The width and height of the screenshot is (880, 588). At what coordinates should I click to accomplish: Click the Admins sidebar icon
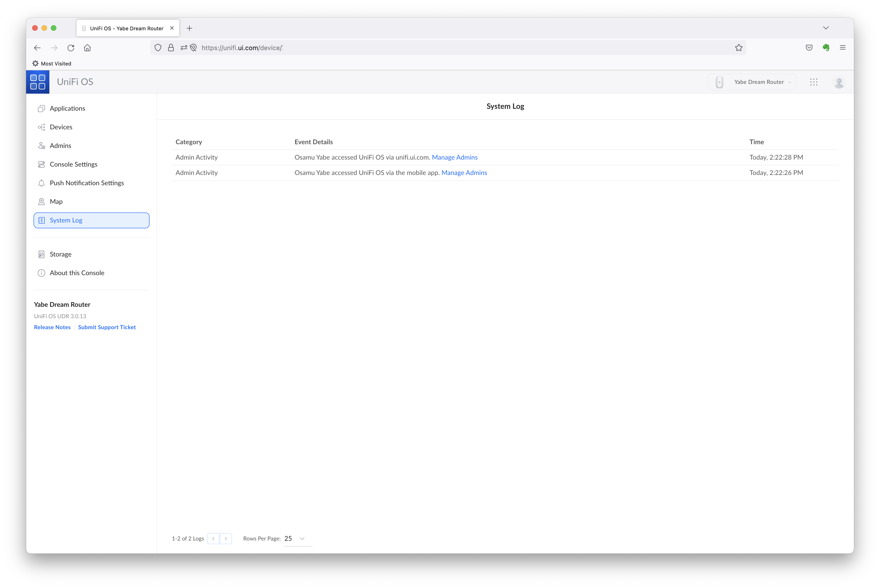pos(41,146)
